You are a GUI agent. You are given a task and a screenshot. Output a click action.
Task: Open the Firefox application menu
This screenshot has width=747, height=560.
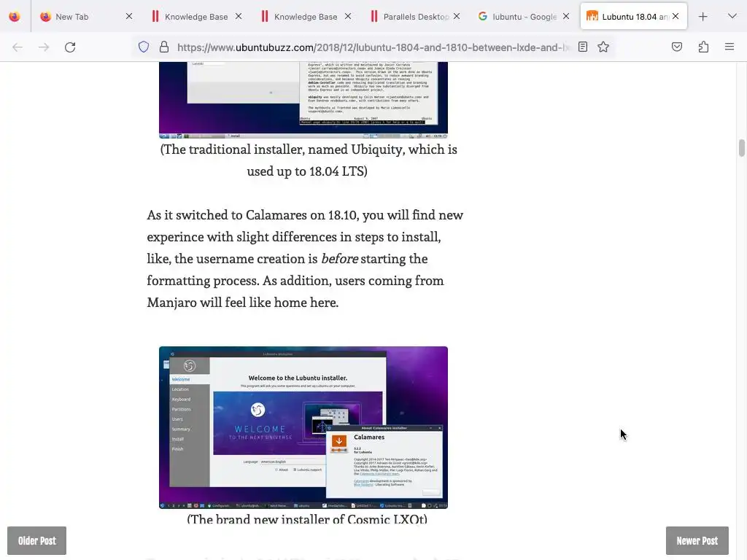pyautogui.click(x=729, y=47)
